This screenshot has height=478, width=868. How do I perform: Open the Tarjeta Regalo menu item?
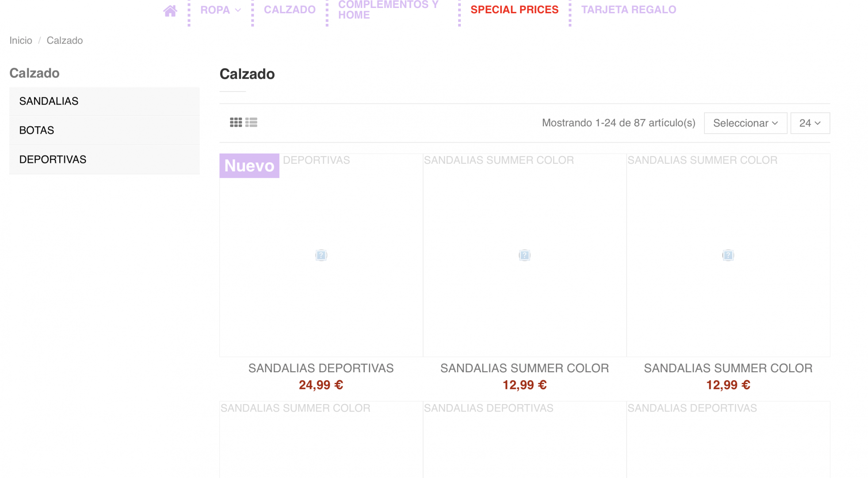point(628,10)
